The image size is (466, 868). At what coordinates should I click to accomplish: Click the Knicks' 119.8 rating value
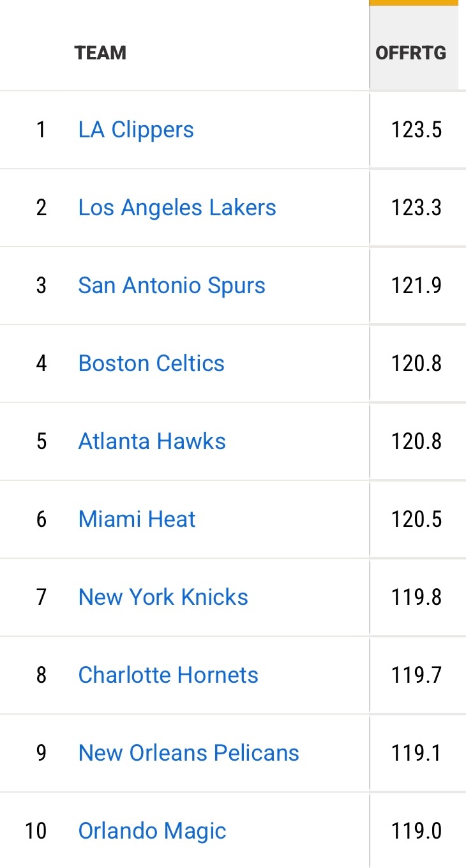coord(416,597)
